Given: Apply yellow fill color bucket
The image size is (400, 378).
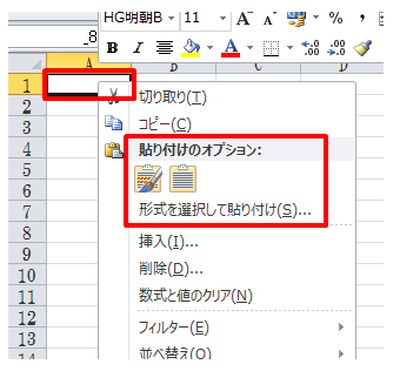Looking at the screenshot, I should 191,48.
